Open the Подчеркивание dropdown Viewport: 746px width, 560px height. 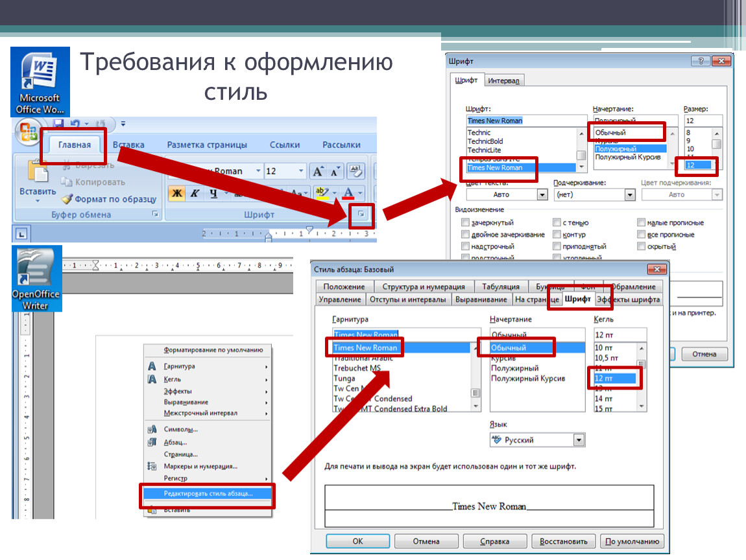(629, 194)
